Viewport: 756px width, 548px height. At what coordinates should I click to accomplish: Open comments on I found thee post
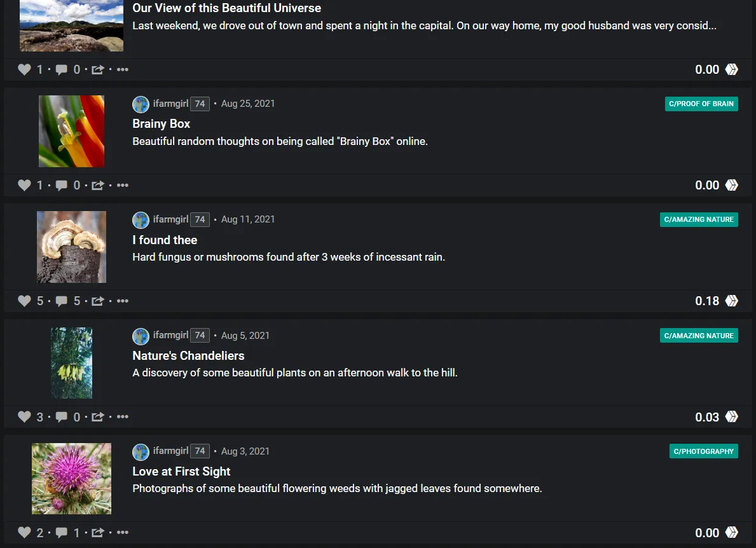tap(62, 301)
